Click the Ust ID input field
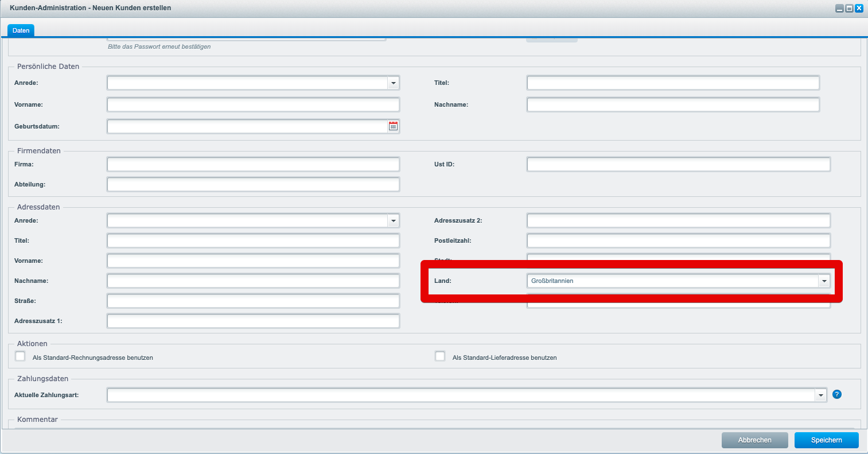The height and width of the screenshot is (454, 868). point(679,164)
